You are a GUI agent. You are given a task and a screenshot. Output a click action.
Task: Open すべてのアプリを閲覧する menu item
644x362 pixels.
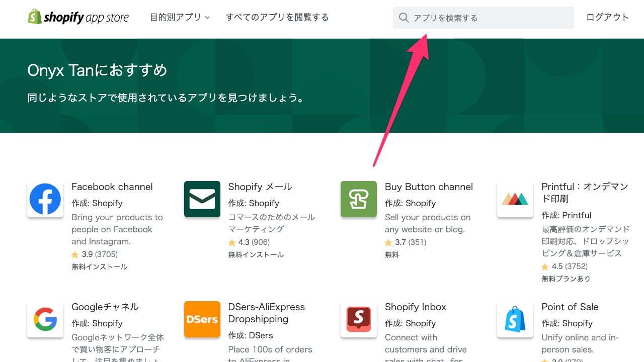(x=277, y=17)
